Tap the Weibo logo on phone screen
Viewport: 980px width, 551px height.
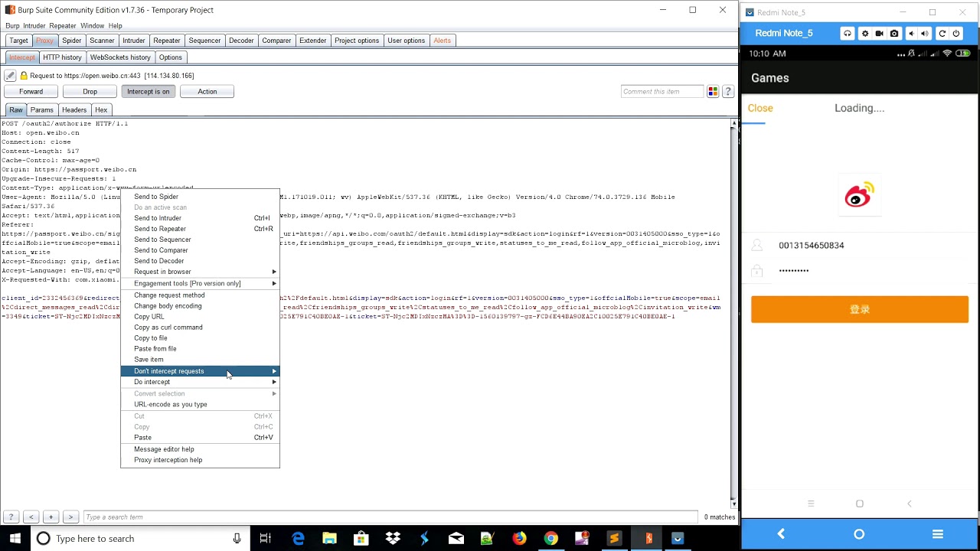coord(859,197)
